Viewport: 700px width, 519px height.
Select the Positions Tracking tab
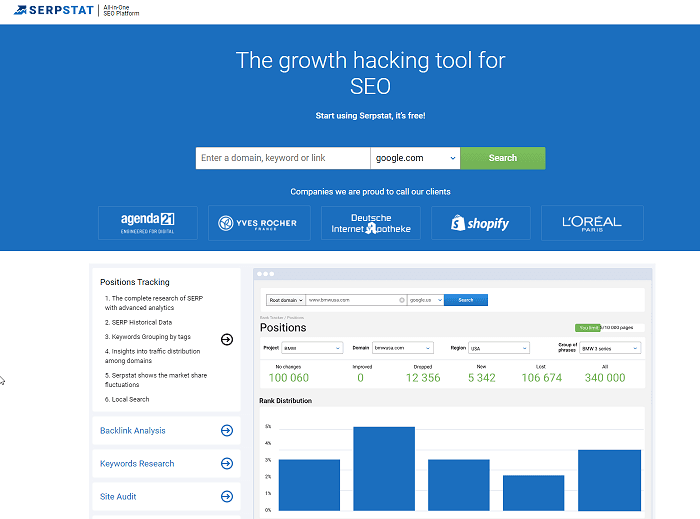pos(135,282)
